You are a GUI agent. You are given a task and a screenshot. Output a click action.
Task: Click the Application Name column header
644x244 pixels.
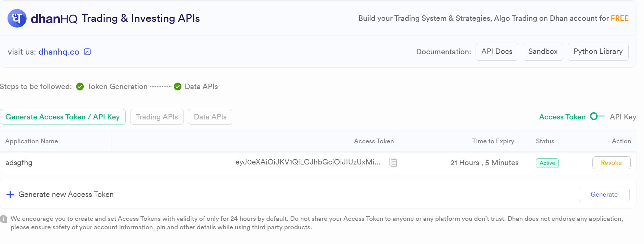click(31, 141)
